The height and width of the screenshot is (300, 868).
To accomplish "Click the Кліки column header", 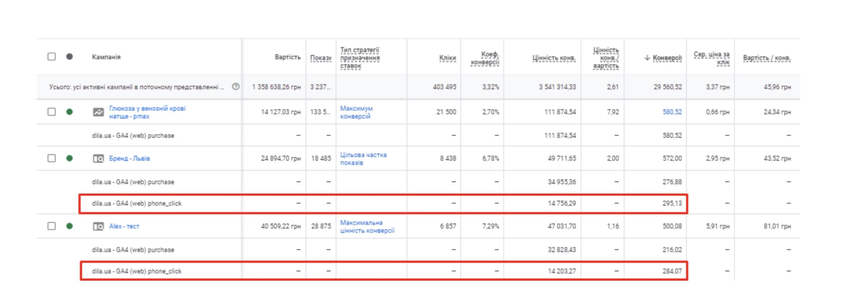I will 448,58.
